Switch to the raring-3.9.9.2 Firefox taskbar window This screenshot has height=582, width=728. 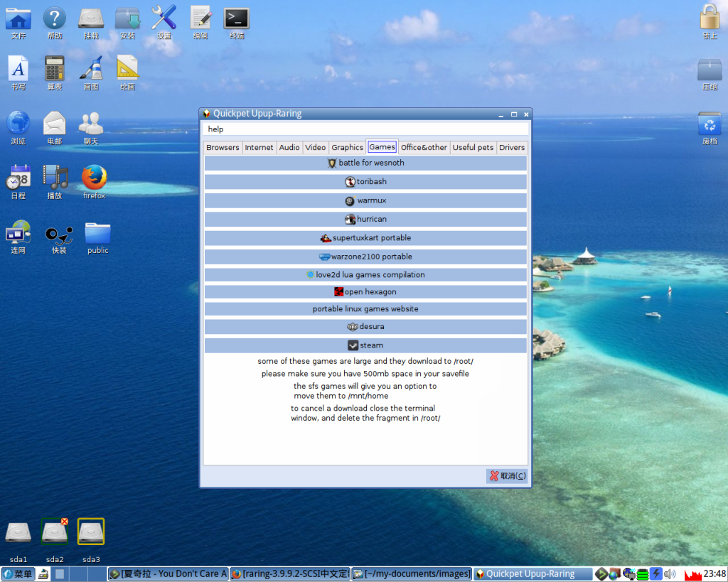click(290, 574)
